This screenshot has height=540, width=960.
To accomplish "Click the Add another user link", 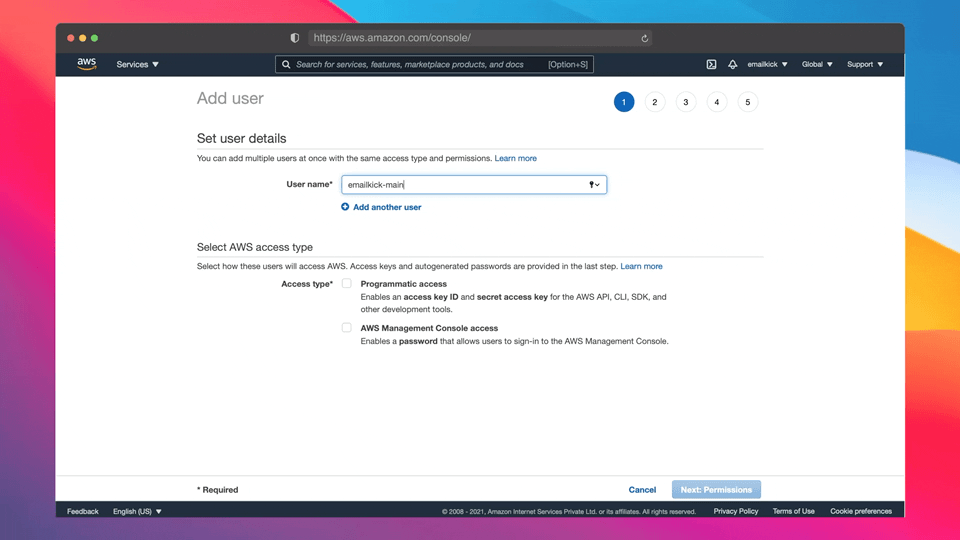I will click(387, 207).
